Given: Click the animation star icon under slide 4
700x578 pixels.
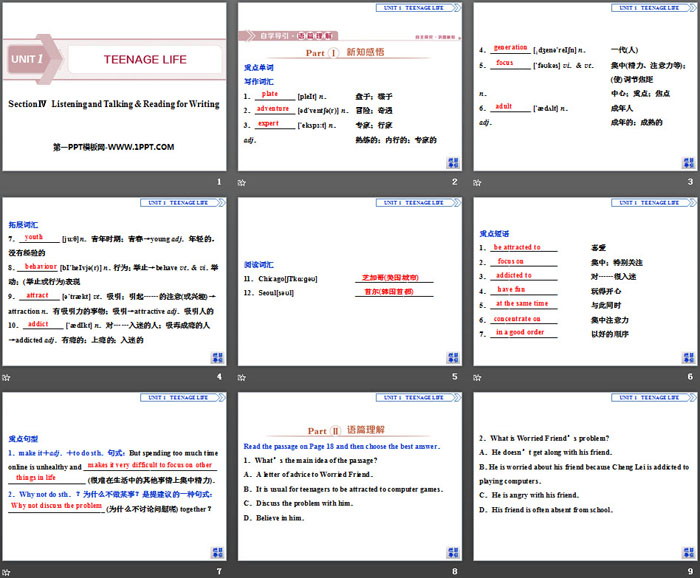Looking at the screenshot, I should coord(6,378).
